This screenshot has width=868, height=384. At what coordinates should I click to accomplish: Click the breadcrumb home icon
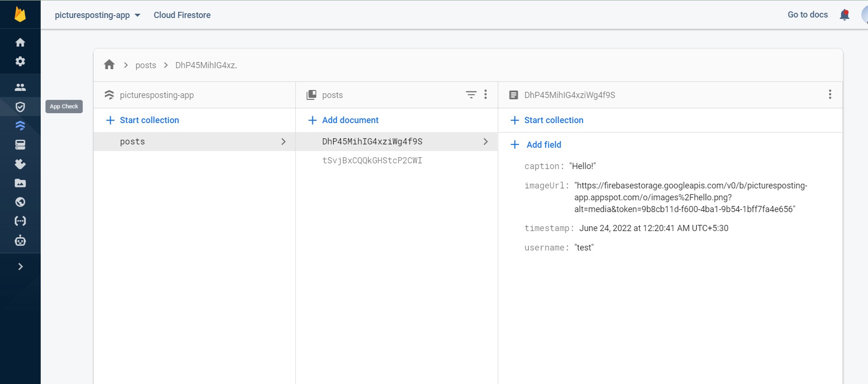coord(109,65)
